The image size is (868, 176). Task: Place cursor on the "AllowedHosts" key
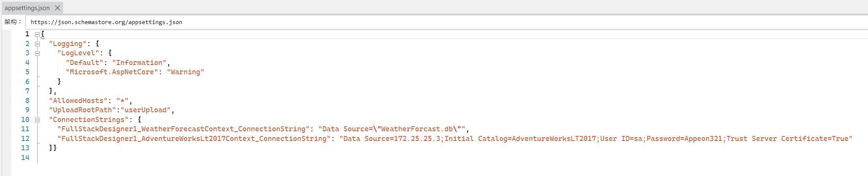coord(78,101)
